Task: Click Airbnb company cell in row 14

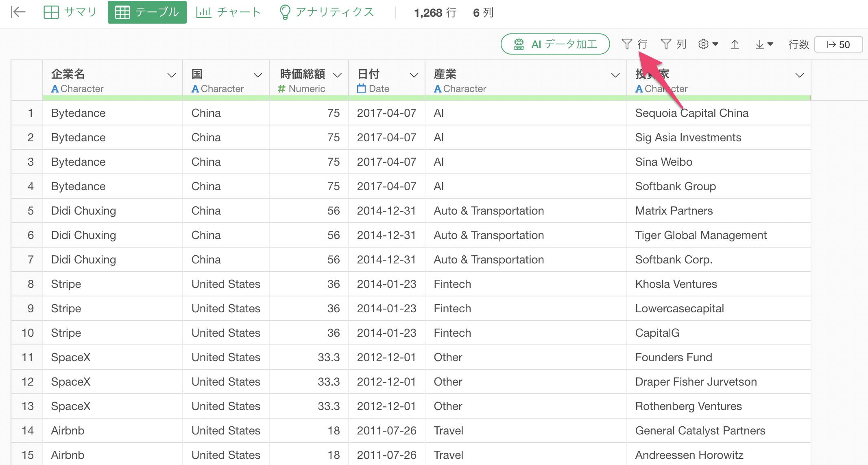Action: coord(113,430)
